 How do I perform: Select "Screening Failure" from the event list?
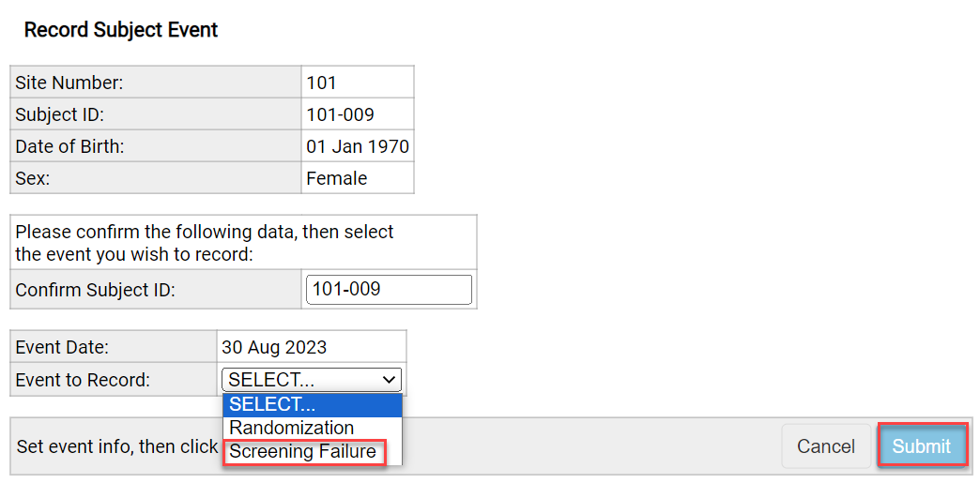302,451
